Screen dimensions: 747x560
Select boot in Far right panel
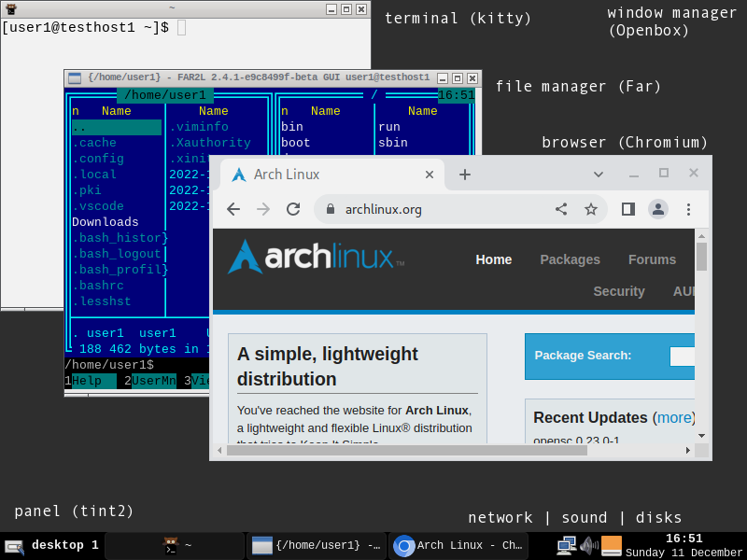coord(295,143)
